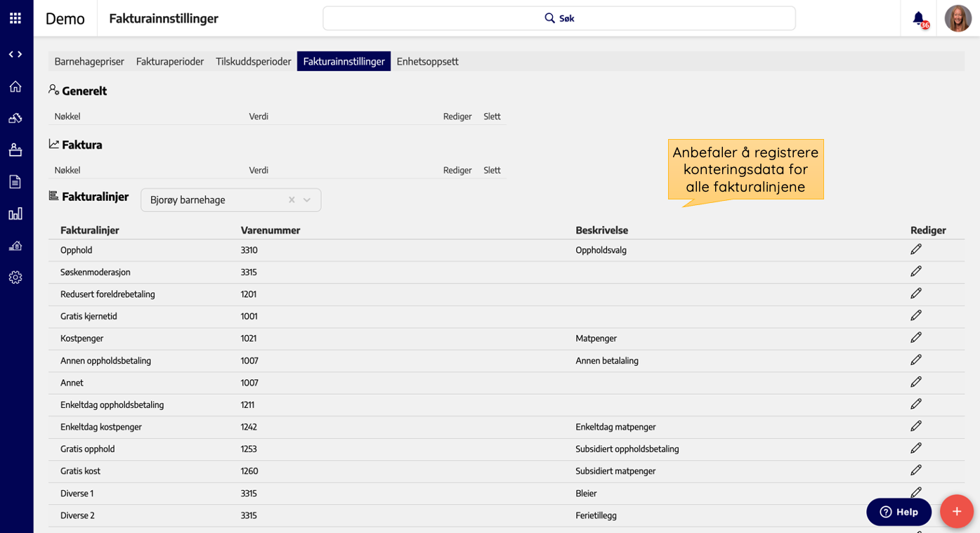Select the Tilskuddsperioder tab
Image resolution: width=980 pixels, height=533 pixels.
coord(253,62)
